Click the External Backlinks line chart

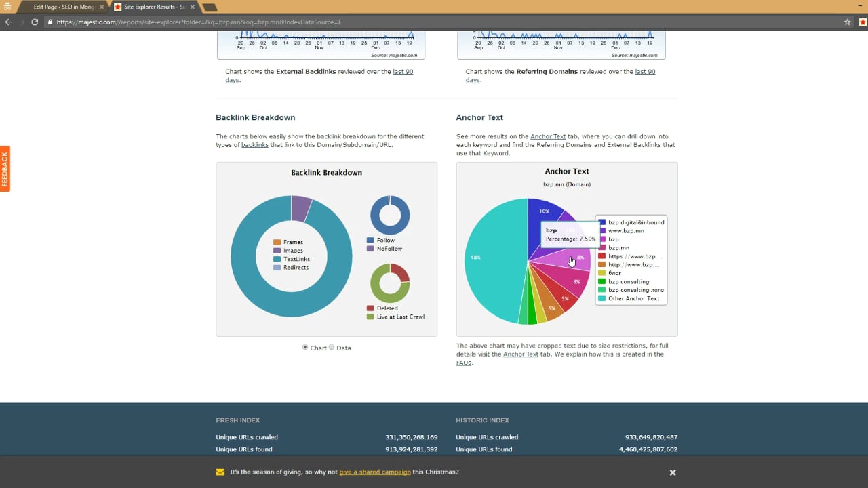[321, 44]
